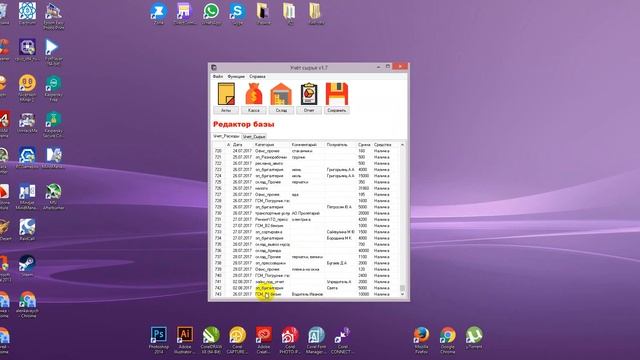This screenshot has height=360, width=640.
Task: Open the Касса money bag icon
Action: (253, 94)
